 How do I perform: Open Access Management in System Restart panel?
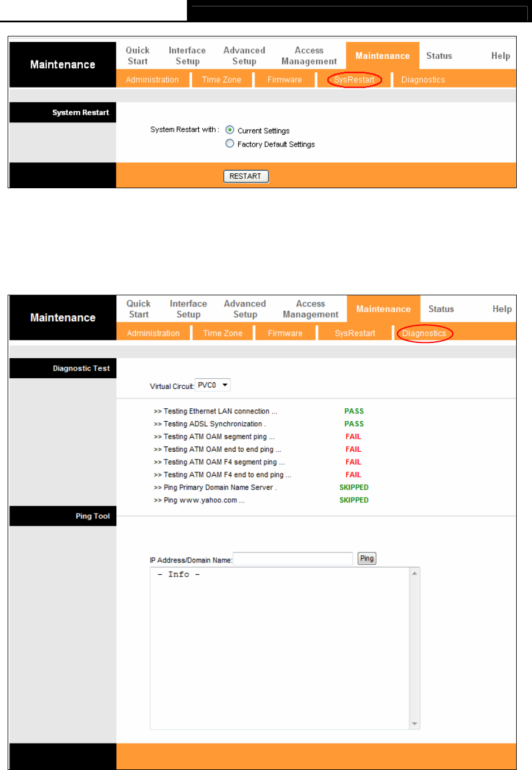pos(309,56)
